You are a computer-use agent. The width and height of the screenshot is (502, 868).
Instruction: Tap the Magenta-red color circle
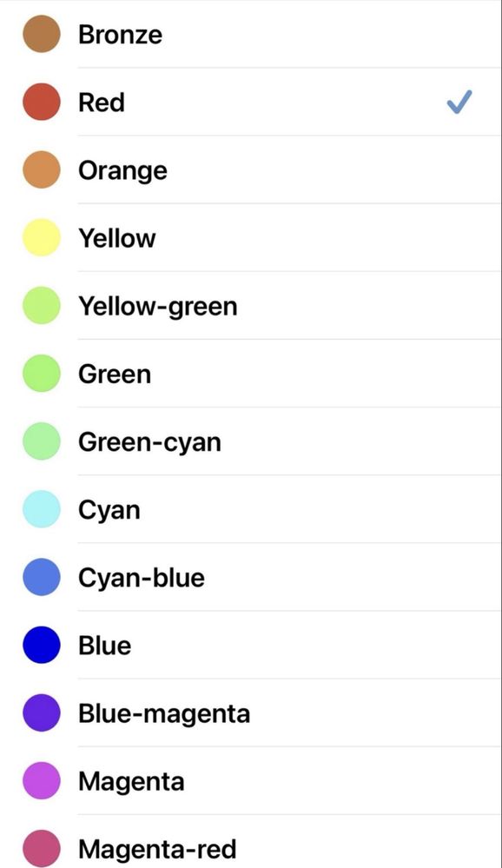(42, 848)
